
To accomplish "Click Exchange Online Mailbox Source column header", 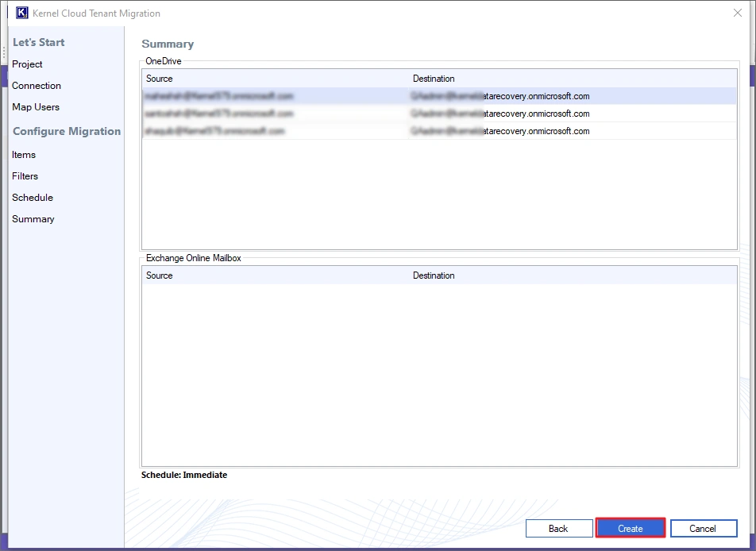I will point(160,275).
